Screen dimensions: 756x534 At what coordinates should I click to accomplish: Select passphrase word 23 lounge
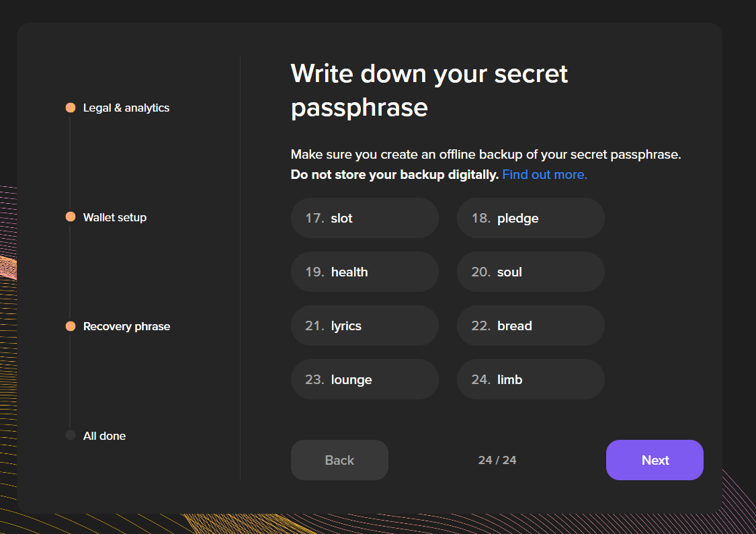point(364,379)
